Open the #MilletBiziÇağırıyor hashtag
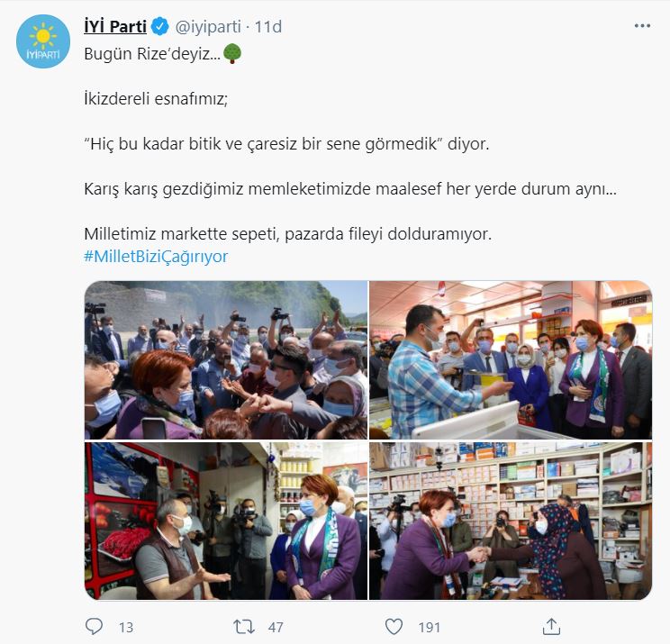This screenshot has height=644, width=670. pyautogui.click(x=156, y=257)
